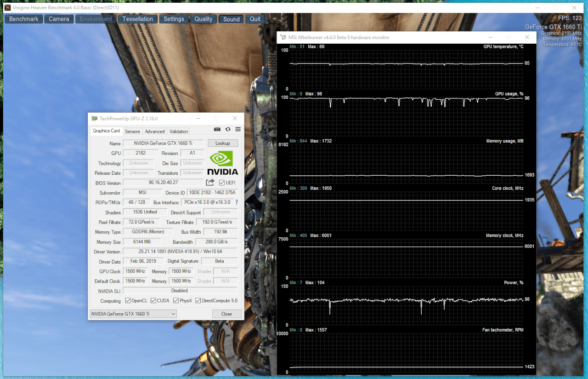Click the Bandwidth value 288.0 GB/s

[216, 242]
